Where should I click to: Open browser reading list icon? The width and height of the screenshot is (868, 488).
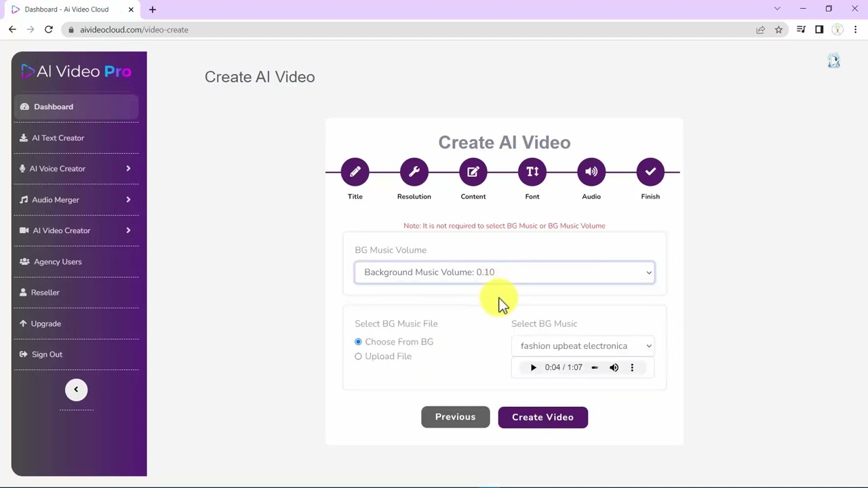click(x=801, y=30)
